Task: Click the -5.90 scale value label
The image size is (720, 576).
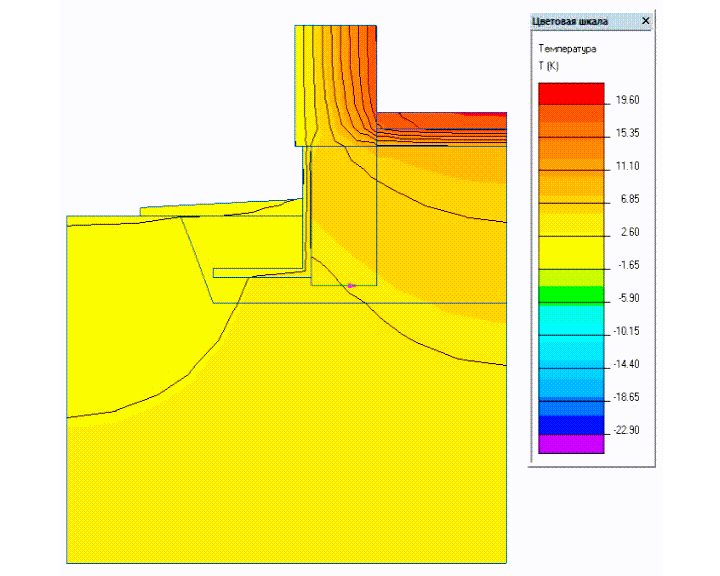Action: coord(627,298)
